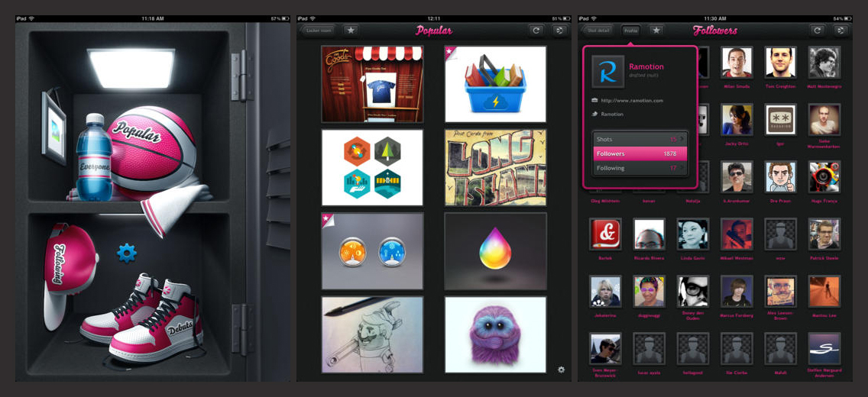The height and width of the screenshot is (397, 868).
Task: Open the ramotion.com website link
Action: [x=632, y=101]
